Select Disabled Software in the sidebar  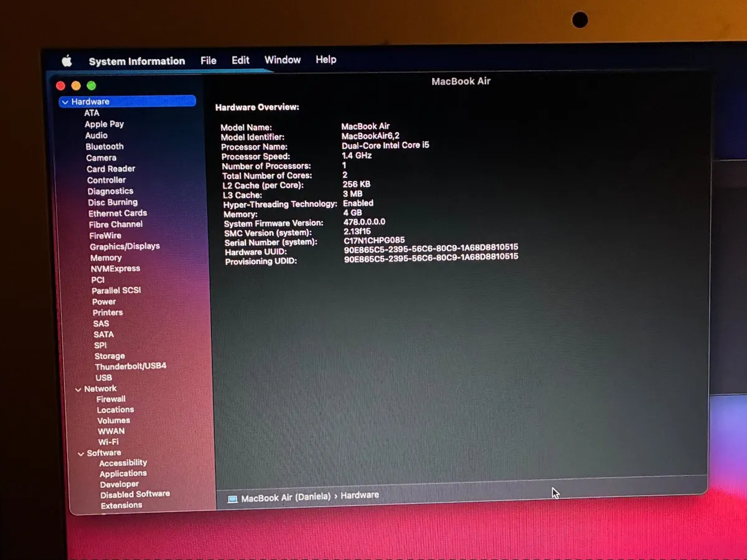(x=135, y=494)
